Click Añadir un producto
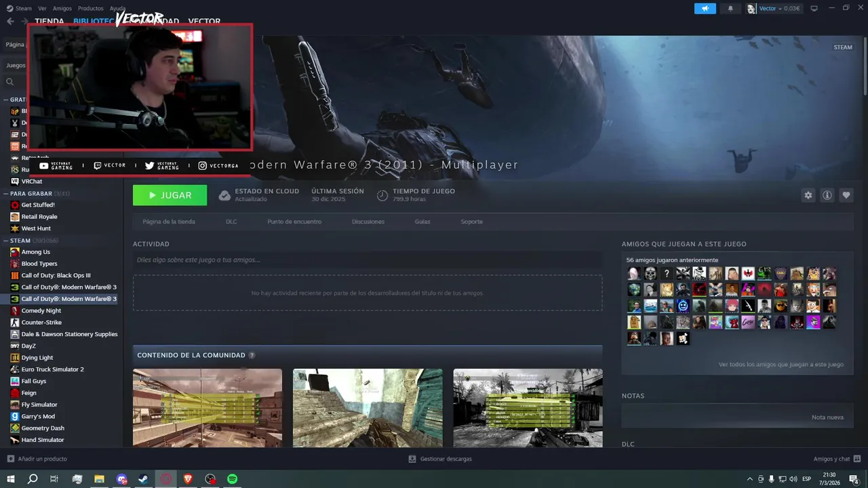Viewport: 868px width, 488px height. tap(43, 459)
